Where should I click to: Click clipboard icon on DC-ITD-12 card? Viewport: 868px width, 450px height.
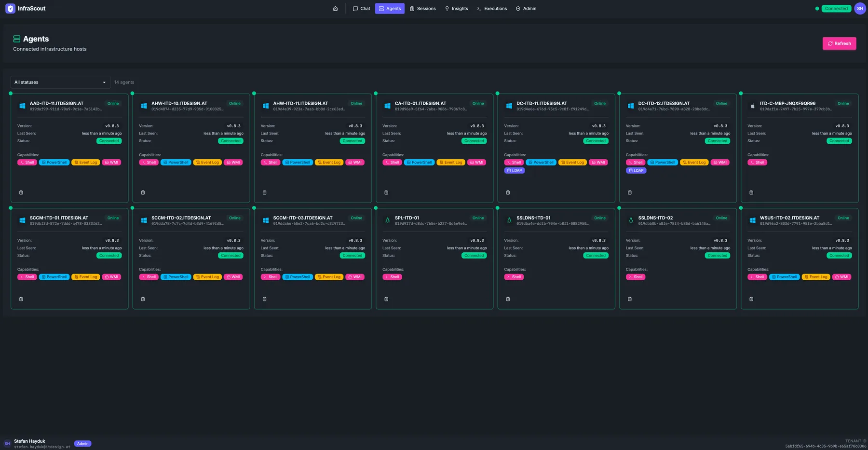click(630, 192)
